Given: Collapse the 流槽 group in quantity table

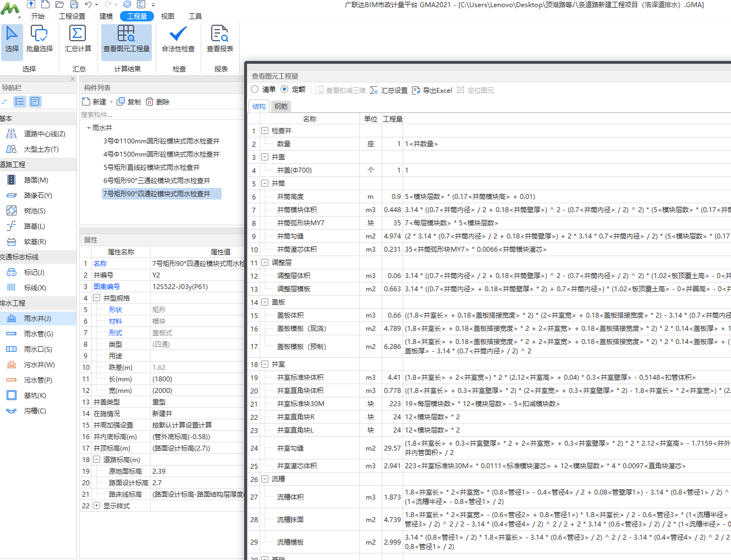Looking at the screenshot, I should 265,479.
